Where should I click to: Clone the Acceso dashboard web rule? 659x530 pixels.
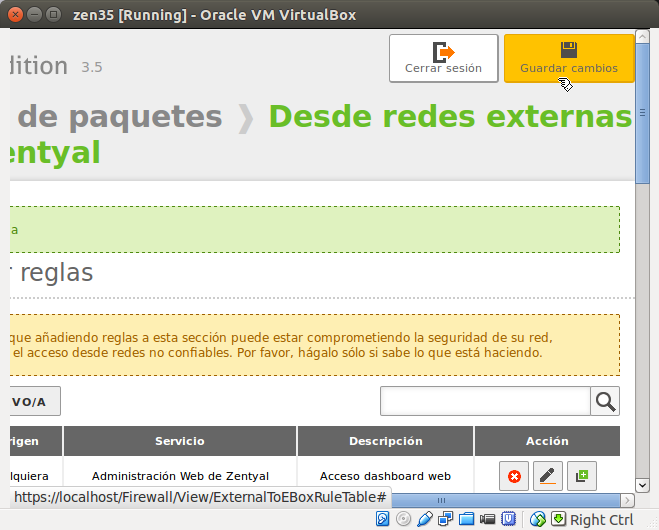tap(582, 476)
